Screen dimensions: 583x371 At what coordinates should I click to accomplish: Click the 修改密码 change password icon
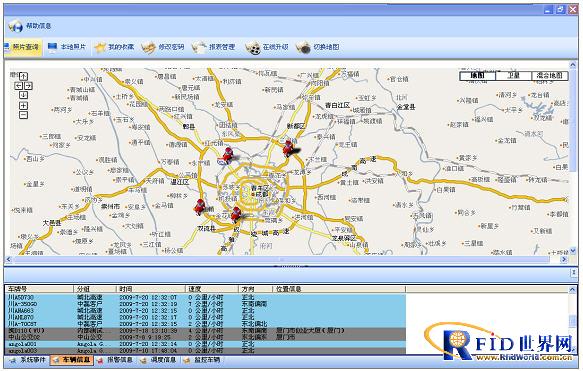[x=148, y=48]
